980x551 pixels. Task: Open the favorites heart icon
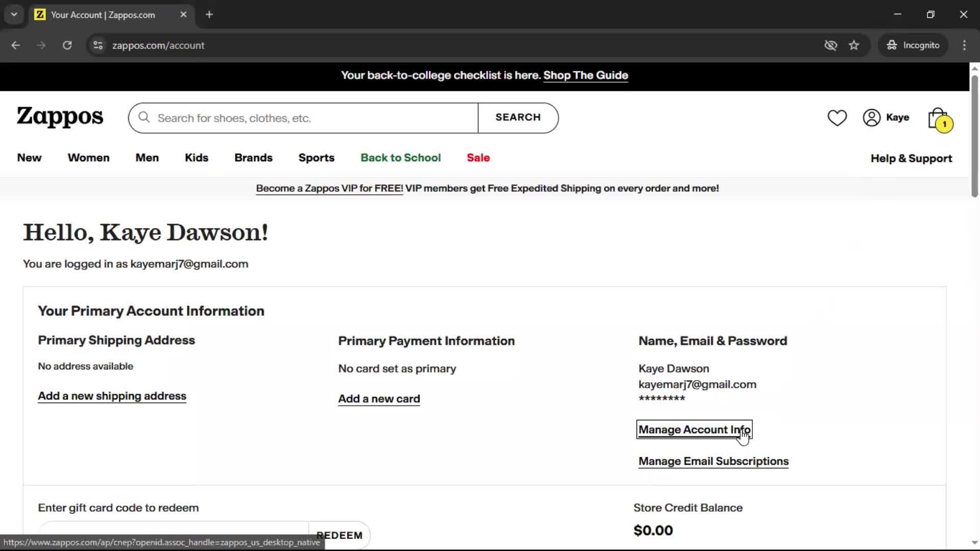tap(837, 118)
